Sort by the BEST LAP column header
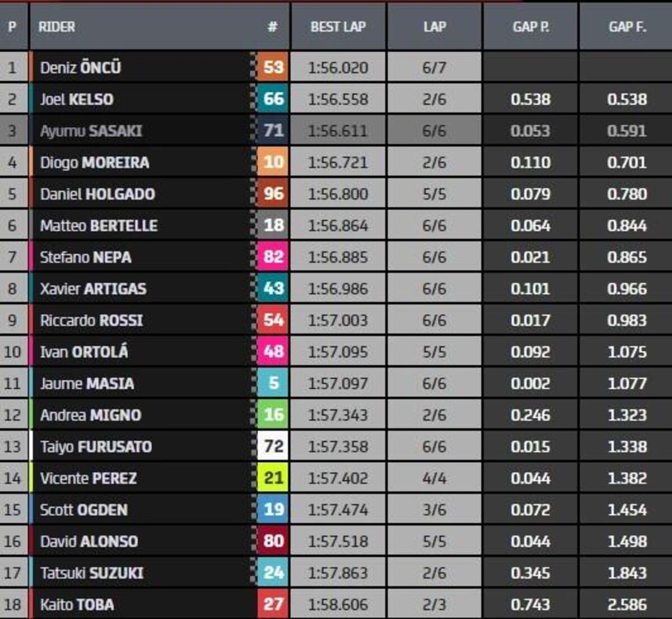The height and width of the screenshot is (619, 672). [x=338, y=27]
